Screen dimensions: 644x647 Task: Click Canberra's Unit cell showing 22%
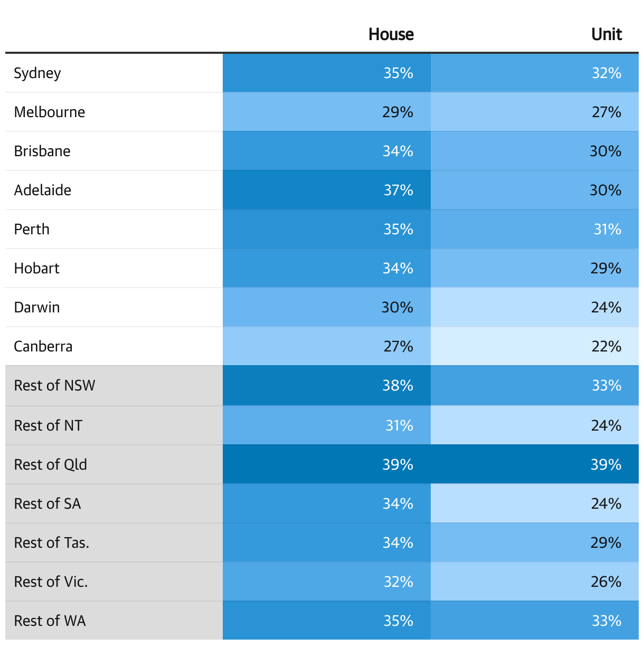pos(606,346)
